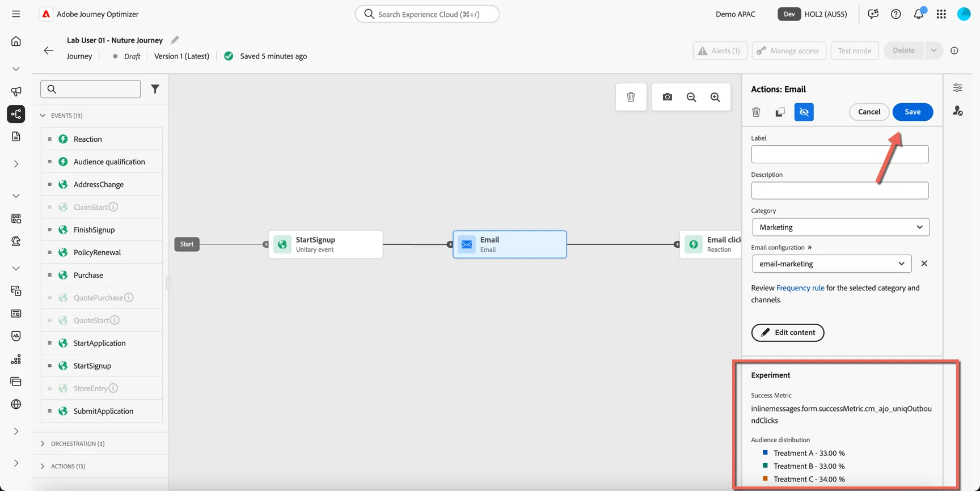Collapse the EVENTS (13) section
Viewport: 980px width, 491px height.
(x=43, y=116)
